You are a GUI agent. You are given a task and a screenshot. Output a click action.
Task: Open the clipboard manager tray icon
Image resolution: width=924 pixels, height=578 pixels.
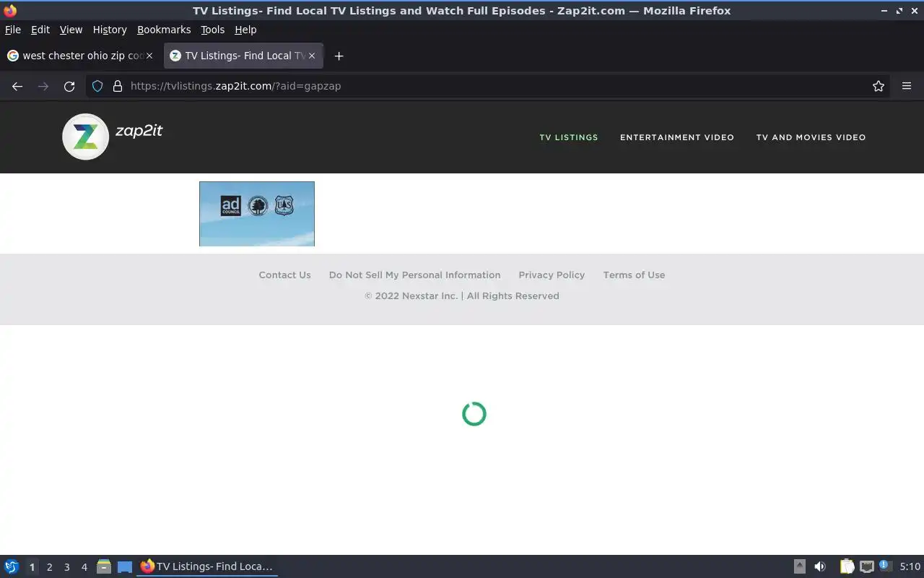(847, 567)
